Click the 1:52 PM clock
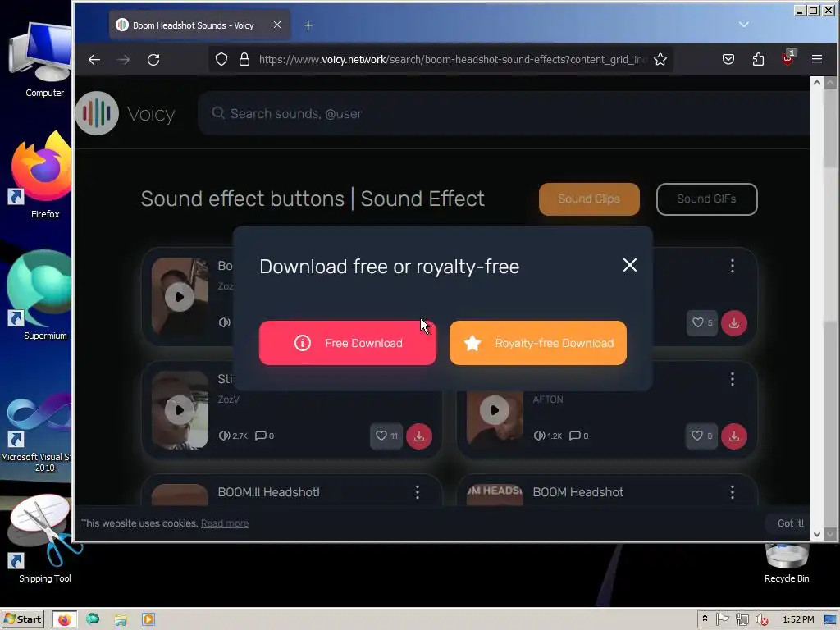The image size is (840, 630). (x=798, y=619)
